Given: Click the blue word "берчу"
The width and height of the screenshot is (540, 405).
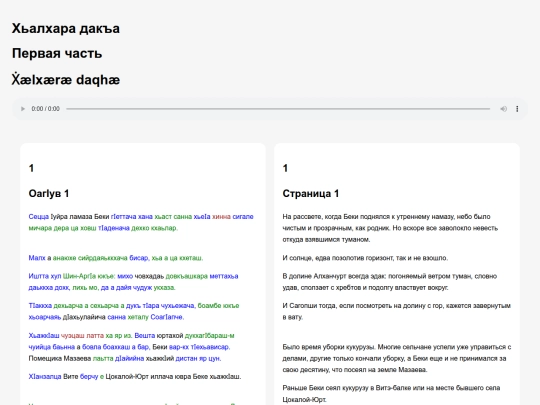Looking at the screenshot, I should 89,376.
